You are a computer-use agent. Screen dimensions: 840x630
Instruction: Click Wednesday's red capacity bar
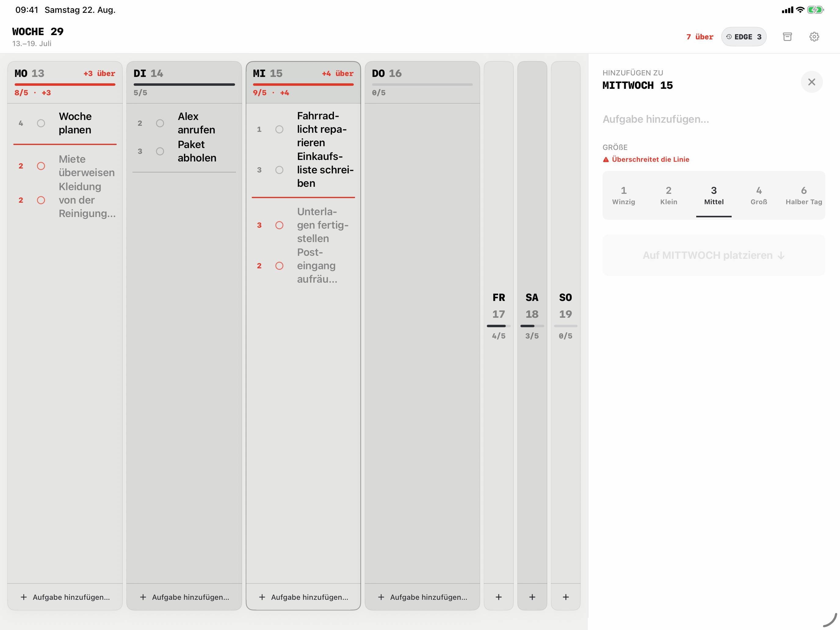(x=303, y=84)
